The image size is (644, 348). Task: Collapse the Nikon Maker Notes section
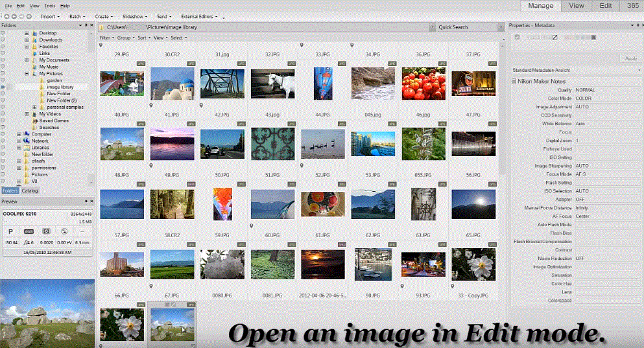(514, 81)
